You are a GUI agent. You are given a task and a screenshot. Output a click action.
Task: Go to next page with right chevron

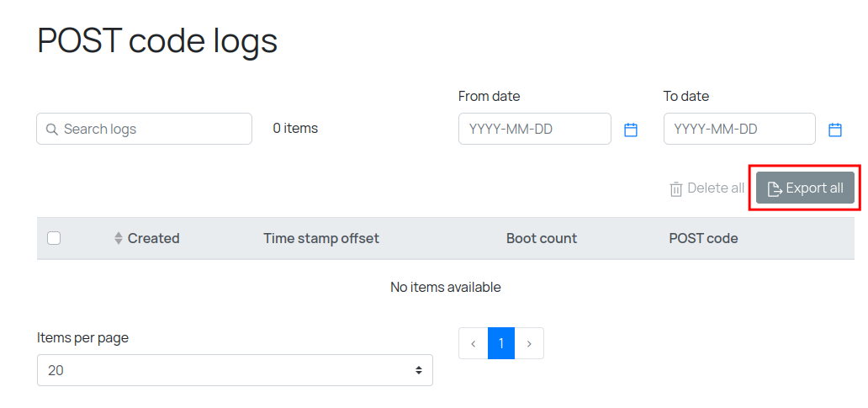click(529, 343)
